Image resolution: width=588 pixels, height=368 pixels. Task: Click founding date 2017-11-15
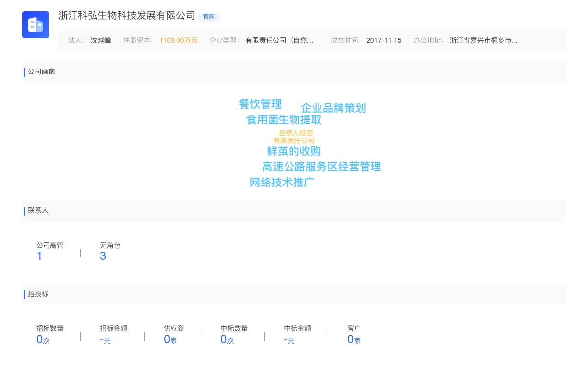384,41
